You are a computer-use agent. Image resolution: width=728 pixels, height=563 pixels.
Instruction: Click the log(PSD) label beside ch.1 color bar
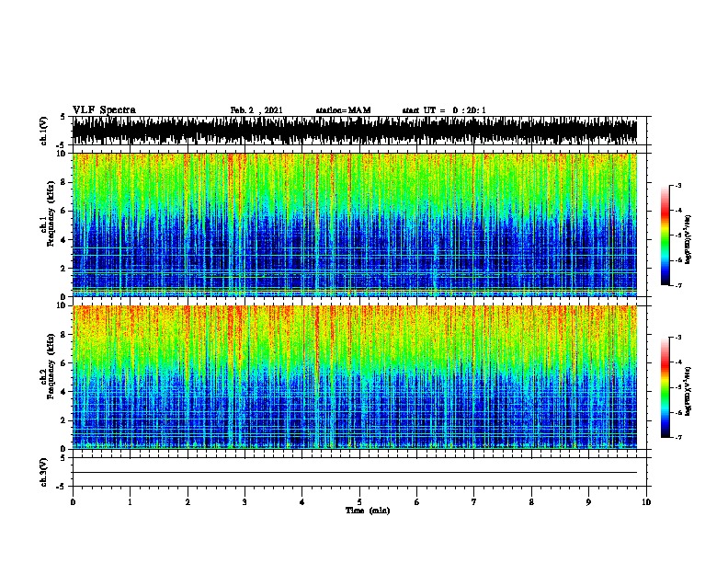(x=688, y=240)
